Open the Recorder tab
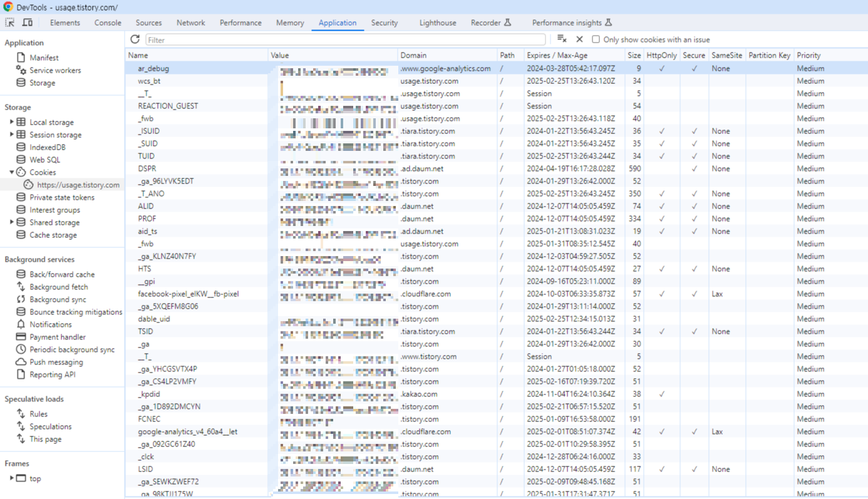The height and width of the screenshot is (499, 868). pos(491,23)
